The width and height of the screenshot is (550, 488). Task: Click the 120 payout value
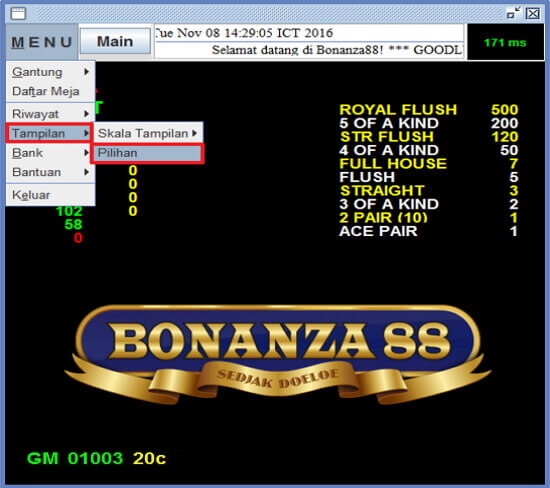[505, 136]
